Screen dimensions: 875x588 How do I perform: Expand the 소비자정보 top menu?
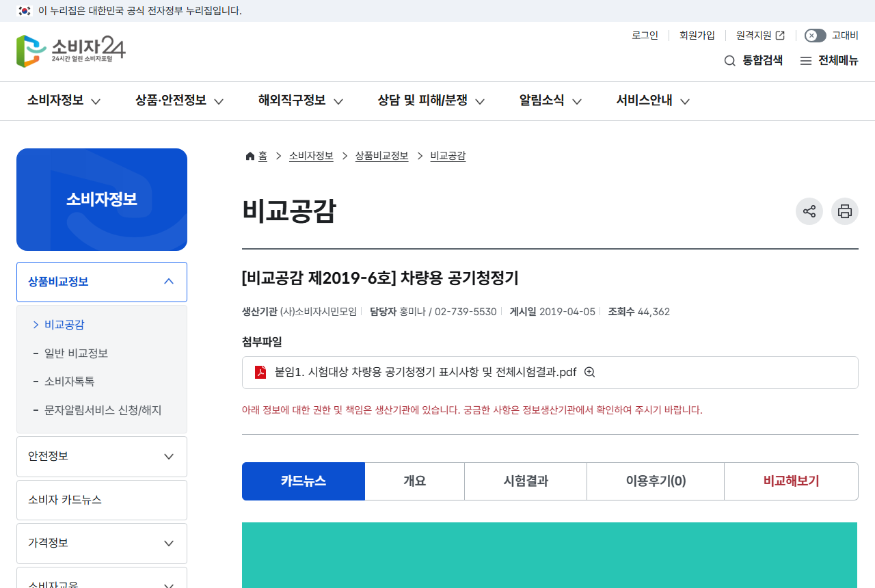click(64, 101)
